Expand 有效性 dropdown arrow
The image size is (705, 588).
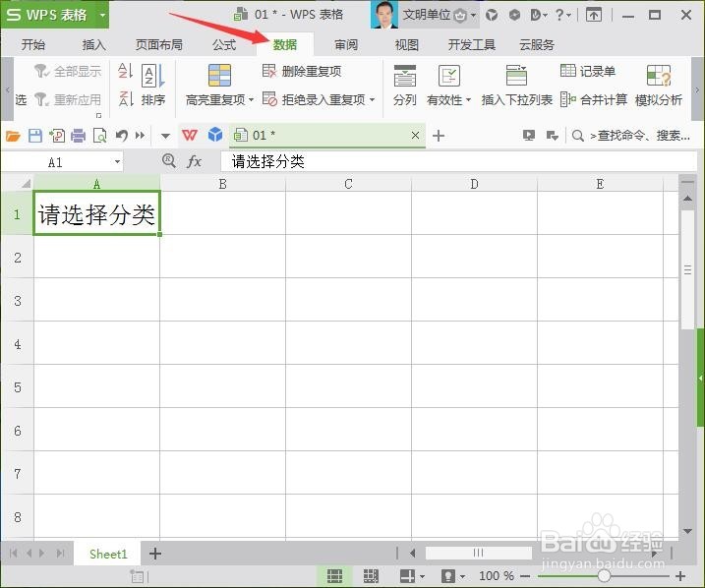click(468, 99)
